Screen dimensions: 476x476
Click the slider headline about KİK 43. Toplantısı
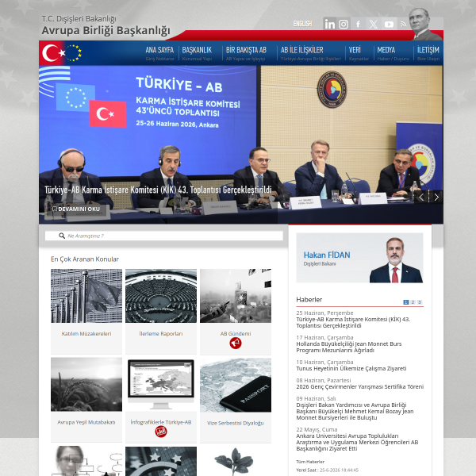coord(158,190)
